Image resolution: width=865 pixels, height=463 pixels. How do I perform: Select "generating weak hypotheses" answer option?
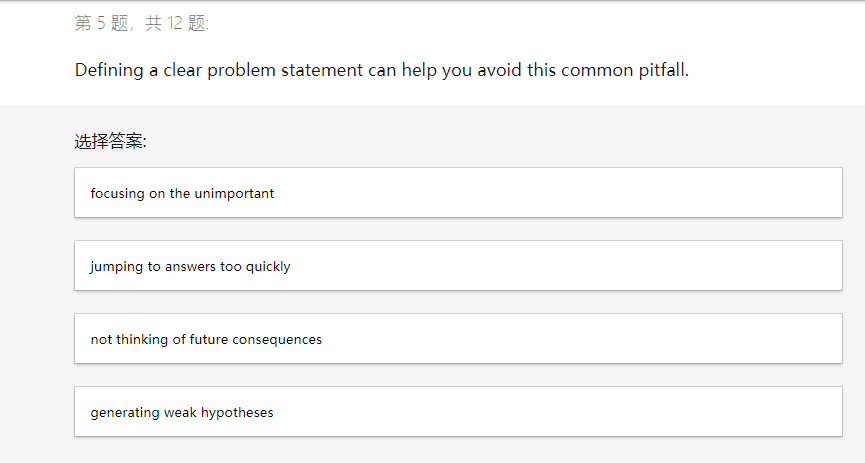pos(182,412)
